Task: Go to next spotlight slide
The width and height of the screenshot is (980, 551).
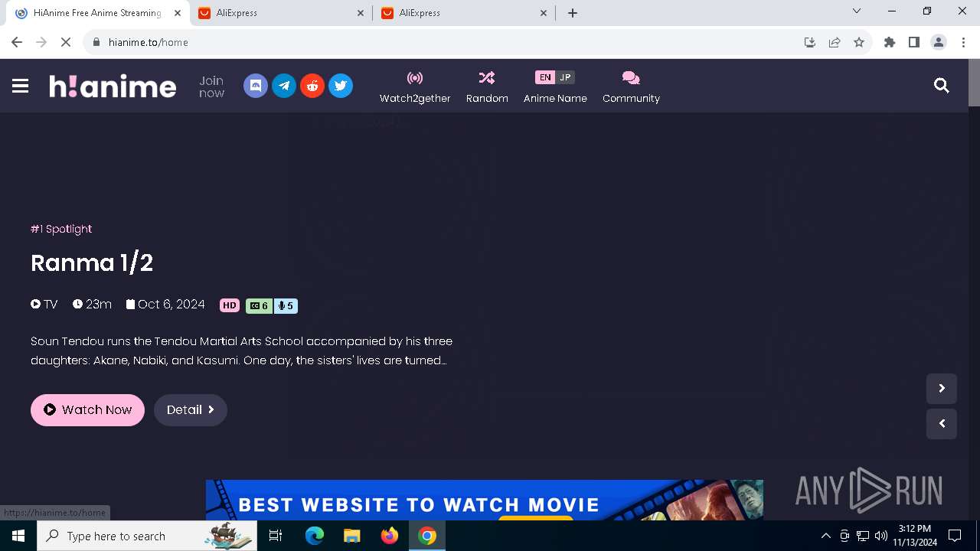Action: pyautogui.click(x=942, y=389)
